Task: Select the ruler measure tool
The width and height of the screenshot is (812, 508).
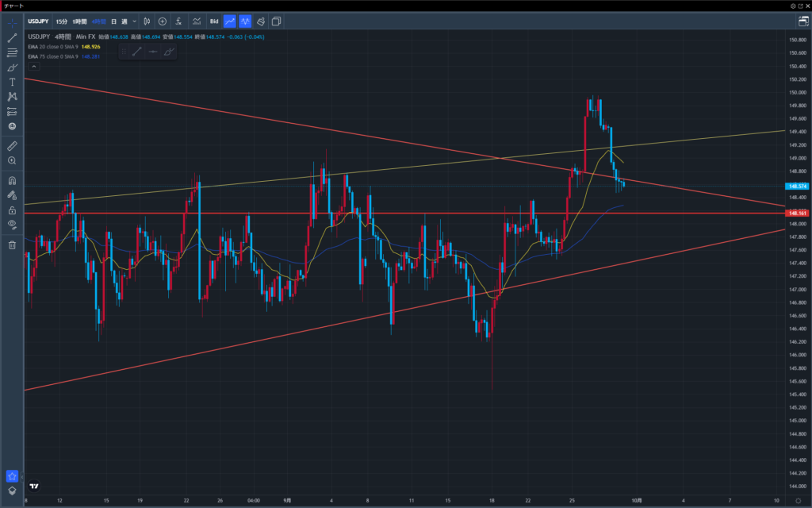Action: click(x=12, y=146)
